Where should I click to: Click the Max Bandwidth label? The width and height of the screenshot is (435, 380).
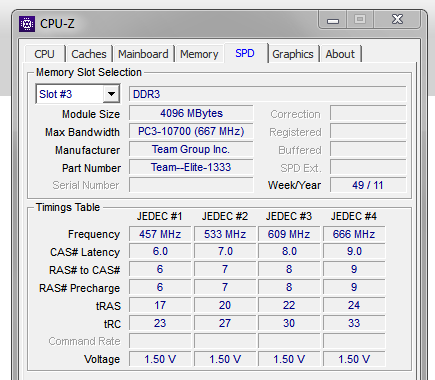pyautogui.click(x=82, y=132)
